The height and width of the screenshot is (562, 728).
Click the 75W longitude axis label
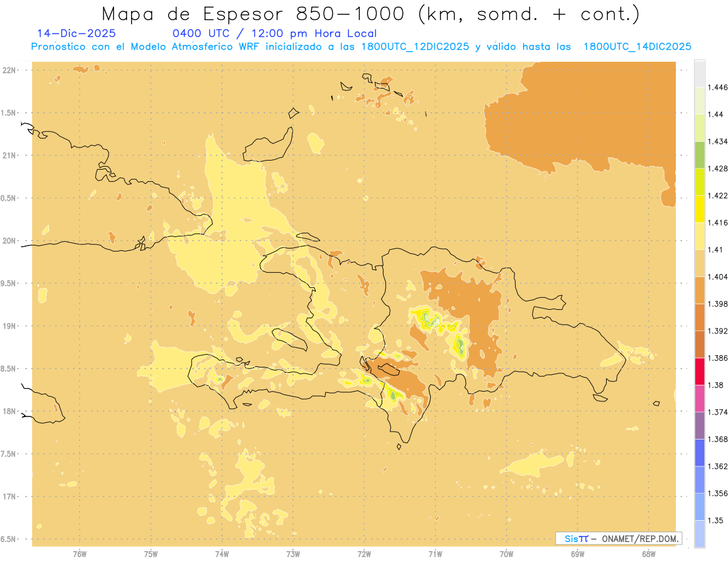coord(151,554)
